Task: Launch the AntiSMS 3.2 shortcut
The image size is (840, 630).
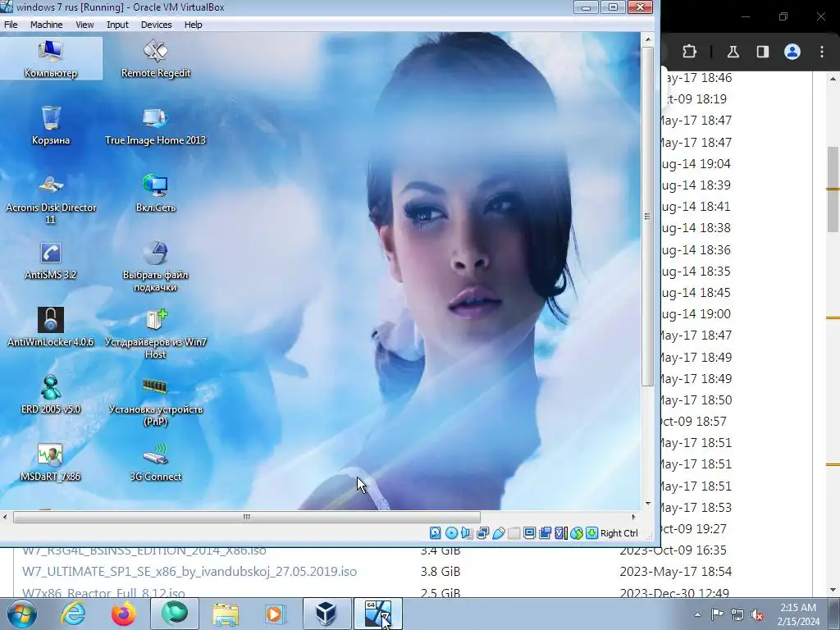Action: click(51, 261)
